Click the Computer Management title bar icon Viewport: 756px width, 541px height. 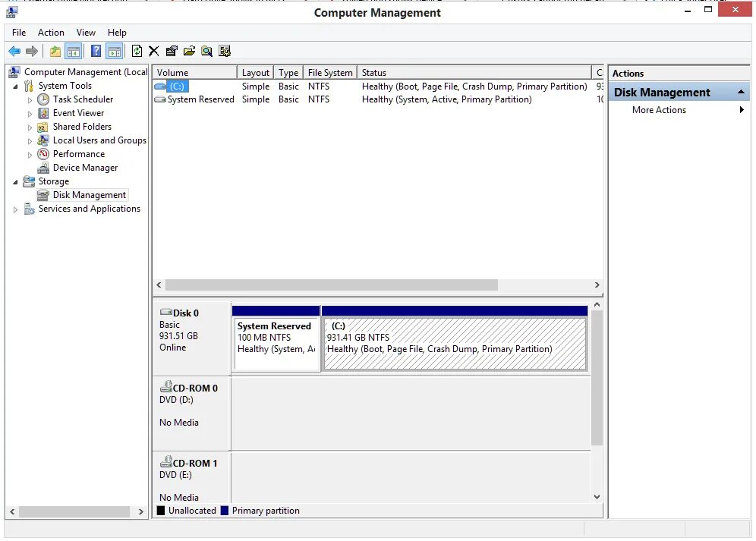[12, 11]
